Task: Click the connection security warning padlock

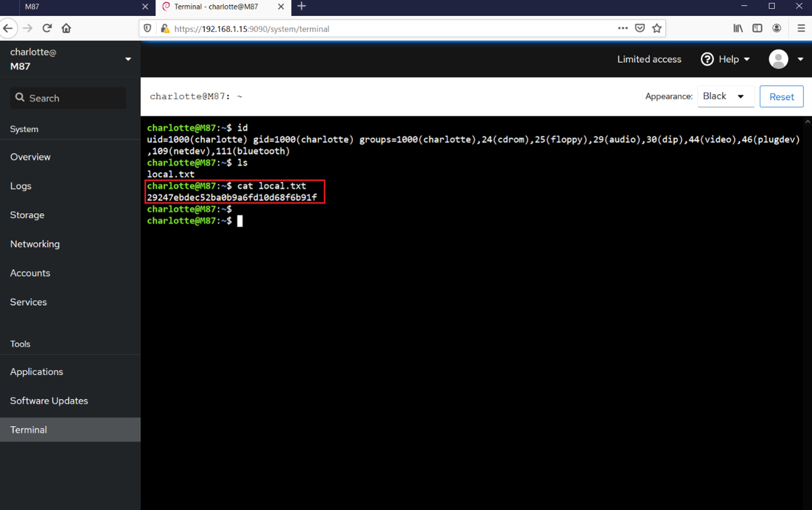Action: click(165, 28)
